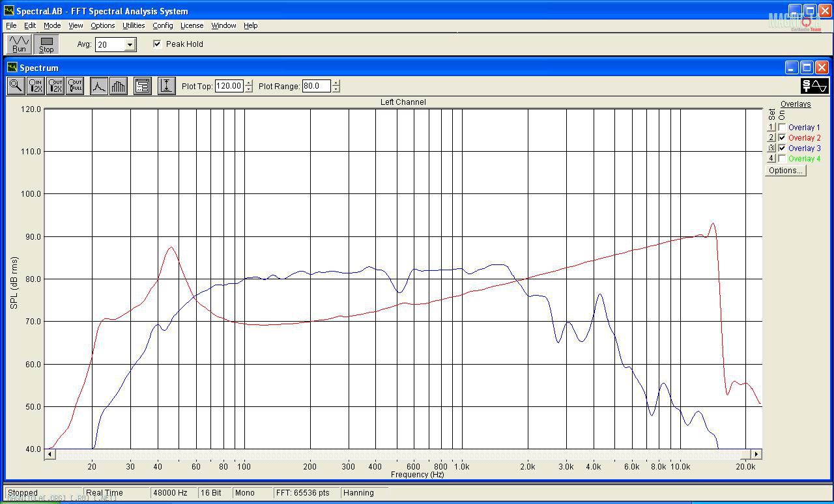Click the Overlay 1 label text

coord(804,128)
